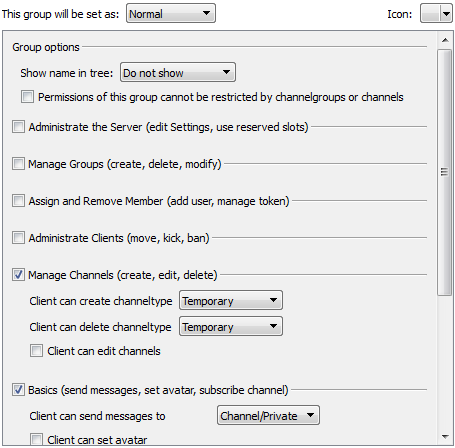
Task: Click scrollbar up arrow
Action: (445, 40)
